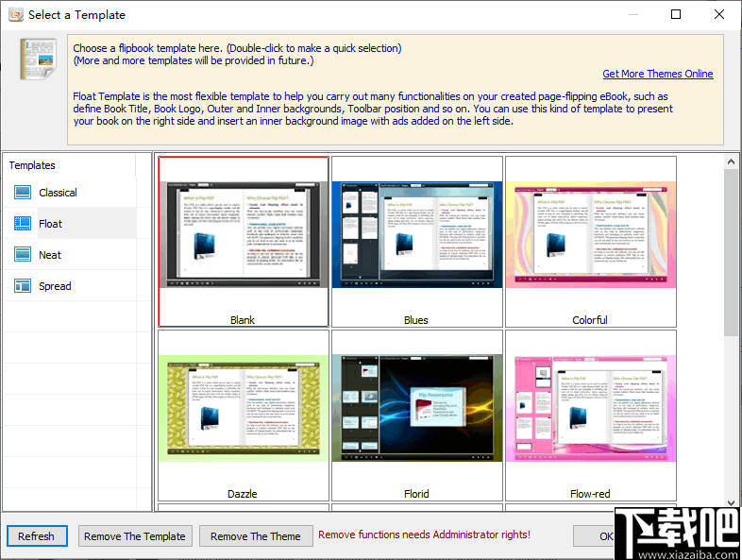Close the Select a Template dialog
Screen dimensions: 742x560
tap(719, 15)
